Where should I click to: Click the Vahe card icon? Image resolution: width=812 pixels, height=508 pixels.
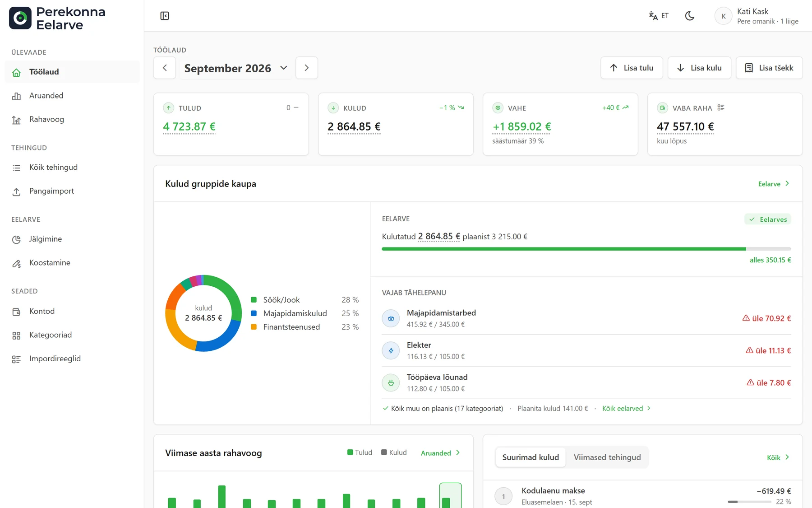tap(498, 108)
